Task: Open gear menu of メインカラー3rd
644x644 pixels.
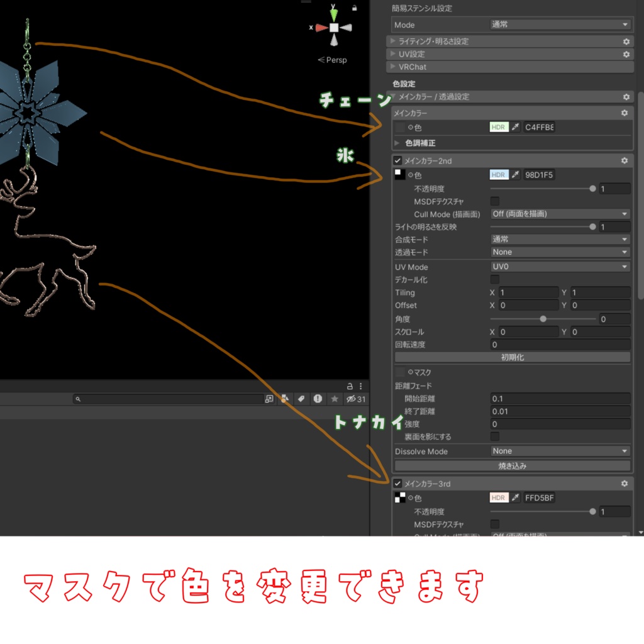Action: [x=625, y=484]
